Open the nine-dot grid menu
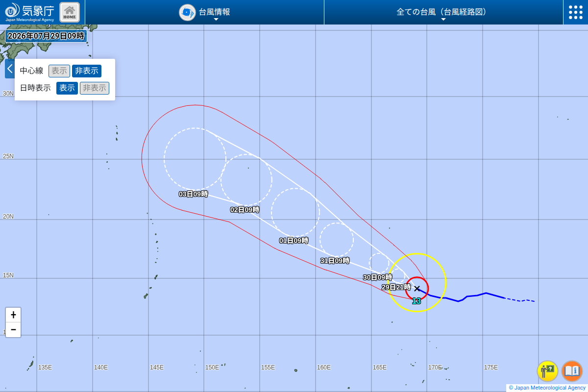588x392 pixels. pyautogui.click(x=576, y=12)
